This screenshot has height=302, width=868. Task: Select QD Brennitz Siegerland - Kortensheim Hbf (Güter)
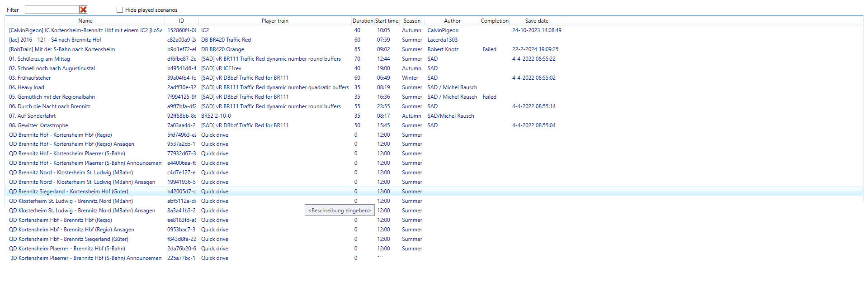(69, 192)
